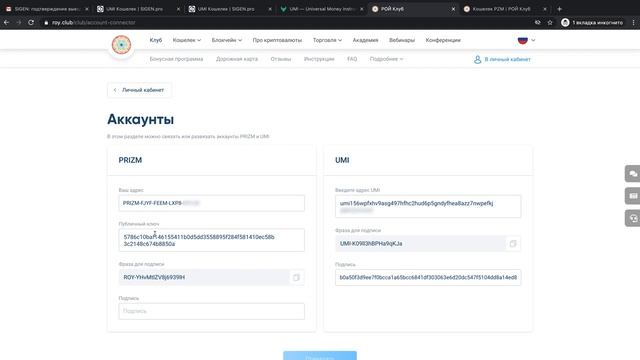This screenshot has width=640, height=360.
Task: Open the Инструкции link
Action: [319, 59]
